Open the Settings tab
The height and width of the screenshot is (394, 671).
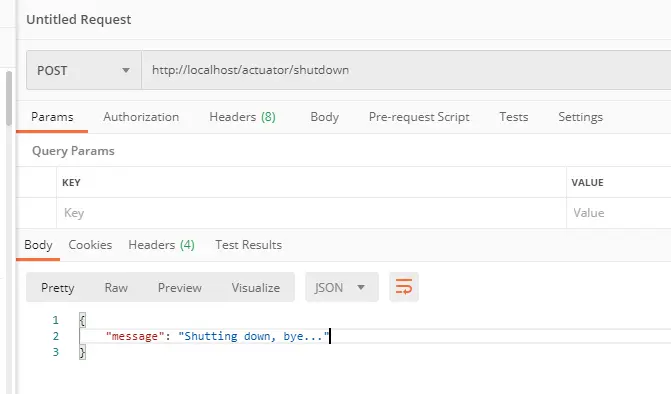tap(580, 117)
